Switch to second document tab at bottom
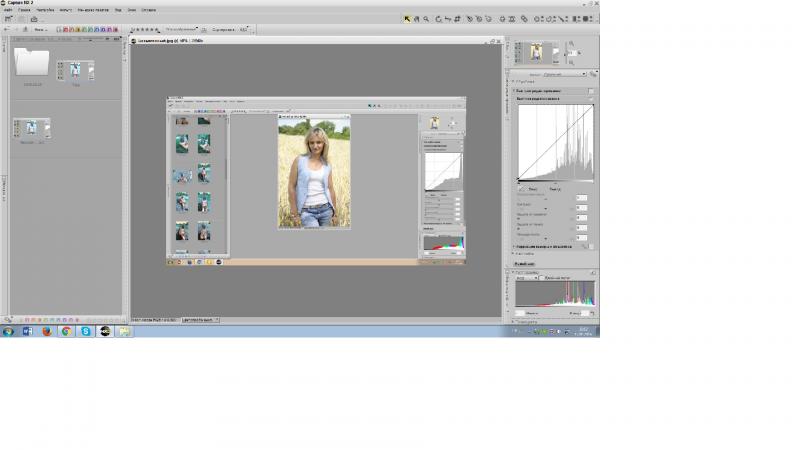This screenshot has width=800, height=450. click(201, 320)
